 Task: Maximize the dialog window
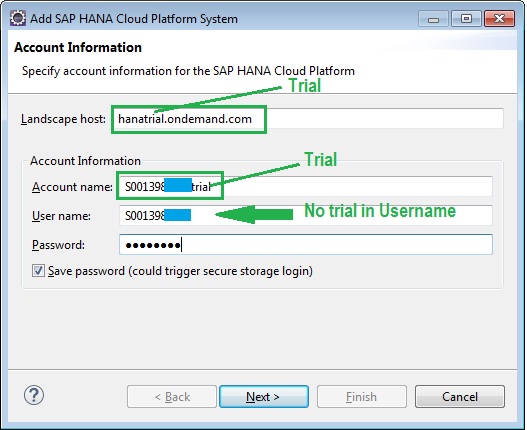click(x=466, y=19)
